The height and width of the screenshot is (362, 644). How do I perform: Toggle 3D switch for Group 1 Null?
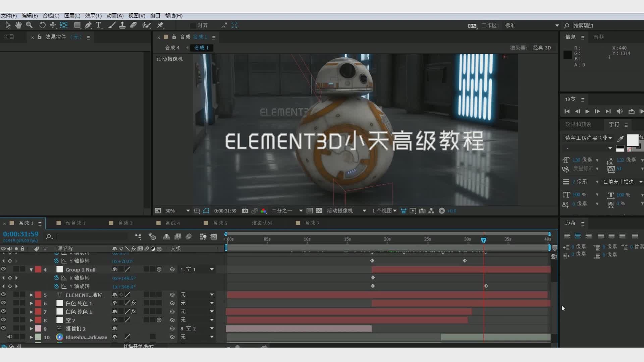click(x=159, y=269)
